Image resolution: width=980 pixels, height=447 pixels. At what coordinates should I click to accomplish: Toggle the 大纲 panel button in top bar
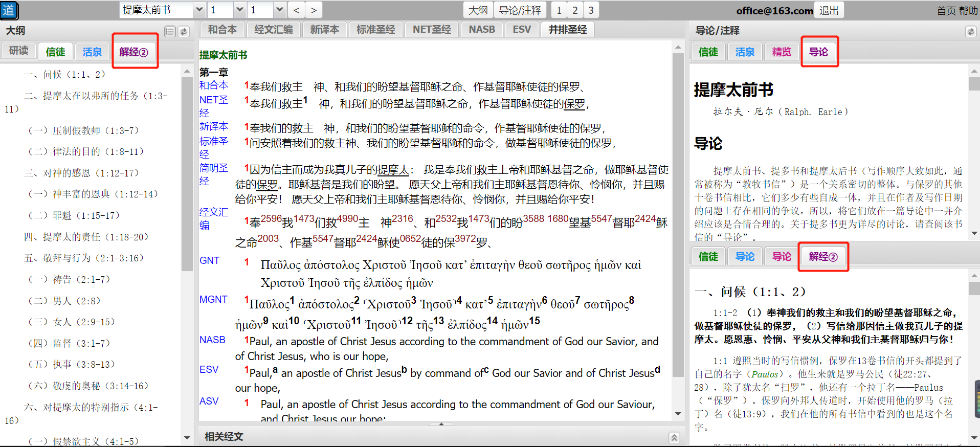[x=478, y=10]
